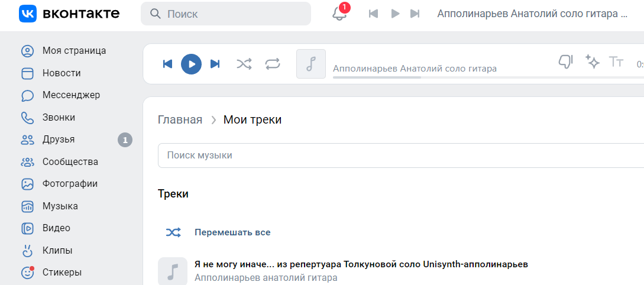Click the dislike thumbs-down icon
This screenshot has width=644, height=285.
pos(565,62)
